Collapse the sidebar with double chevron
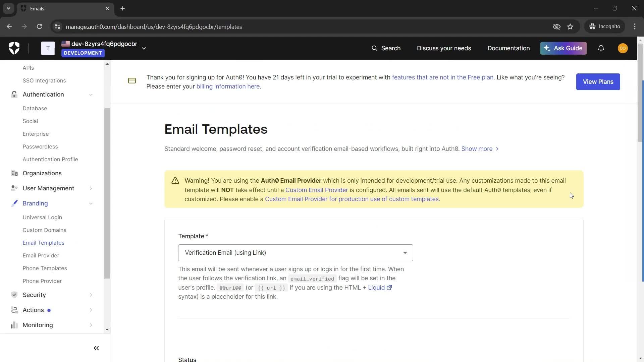This screenshot has width=644, height=362. 96,348
